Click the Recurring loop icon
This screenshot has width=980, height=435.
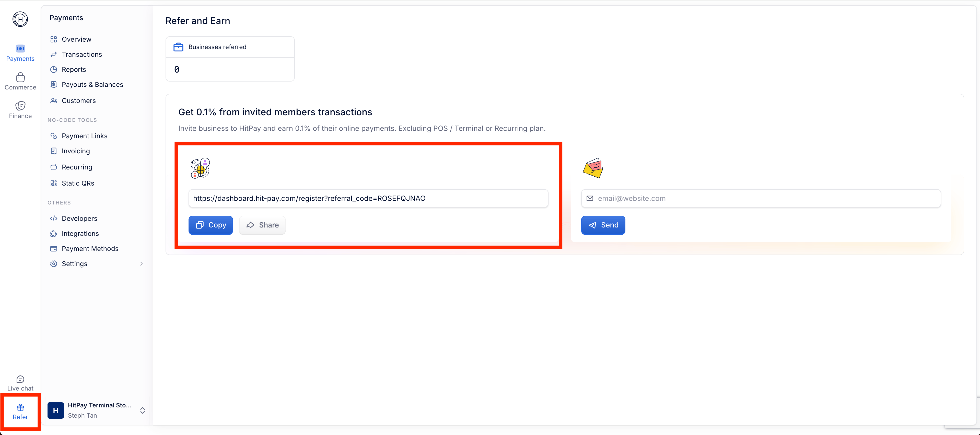click(54, 167)
